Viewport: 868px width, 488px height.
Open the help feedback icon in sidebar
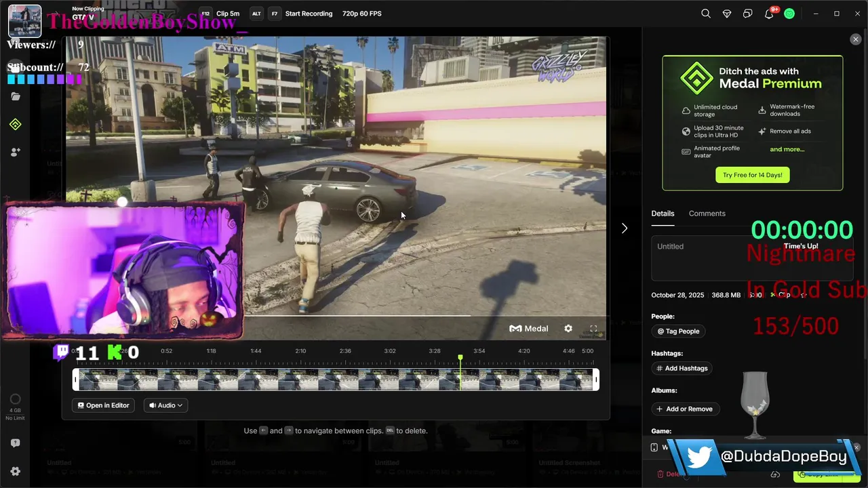(x=16, y=443)
